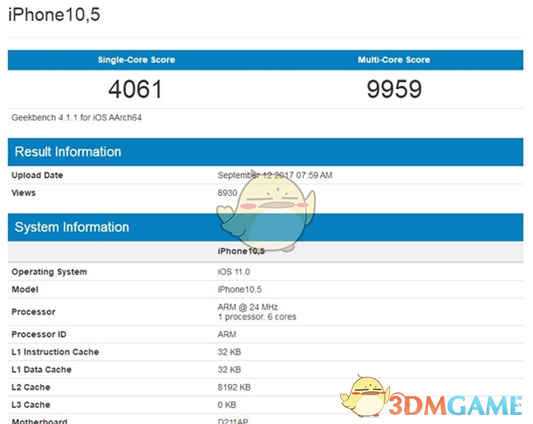This screenshot has height=424, width=533.
Task: Click the L2 Cache label
Action: tap(31, 387)
